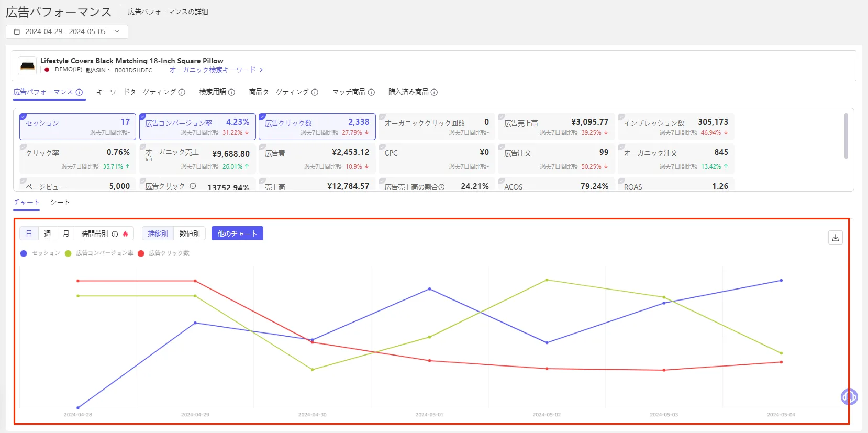Choose the 推移別 chart mode
Screen dimensions: 868x433
(158, 234)
